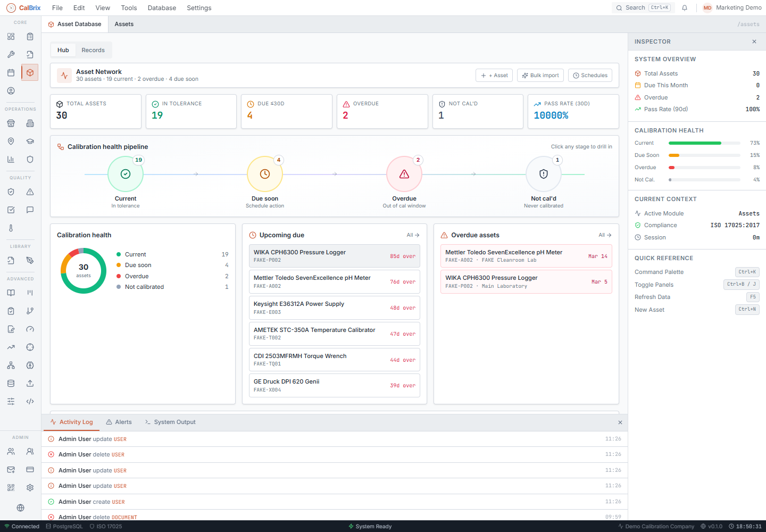Image resolution: width=766 pixels, height=532 pixels.
Task: Click the shield check icon in Quality section
Action: pyautogui.click(x=11, y=192)
